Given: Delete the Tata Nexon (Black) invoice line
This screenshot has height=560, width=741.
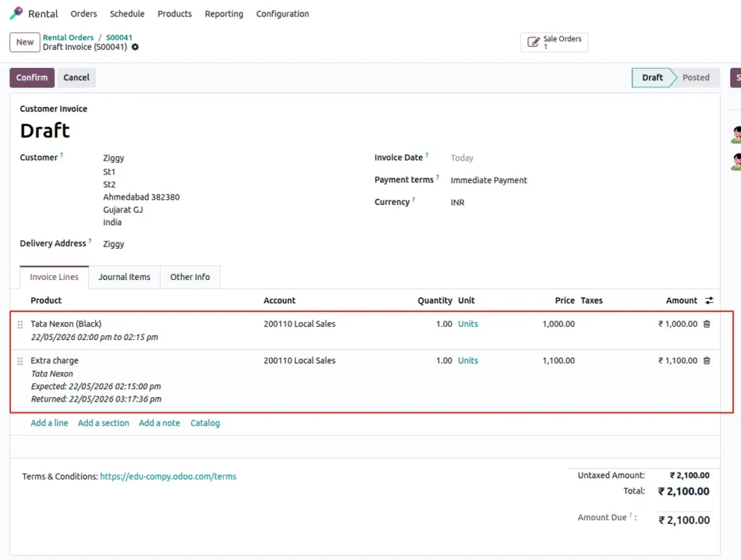Looking at the screenshot, I should [x=706, y=323].
